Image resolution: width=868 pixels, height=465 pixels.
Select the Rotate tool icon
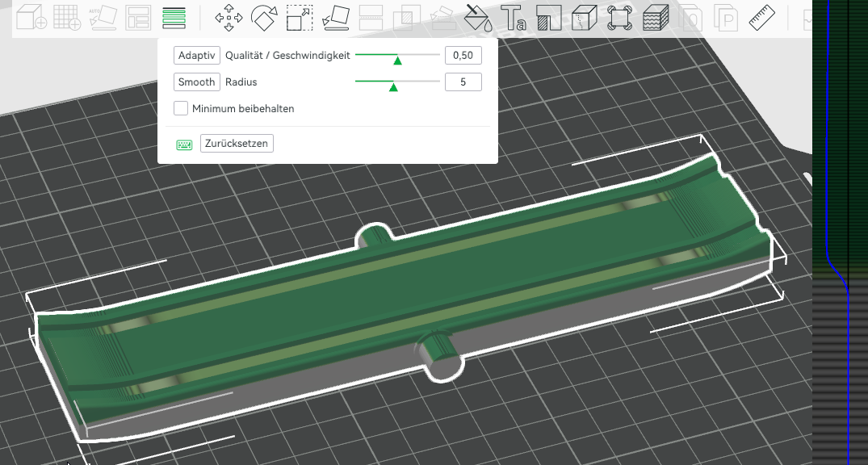click(x=264, y=18)
